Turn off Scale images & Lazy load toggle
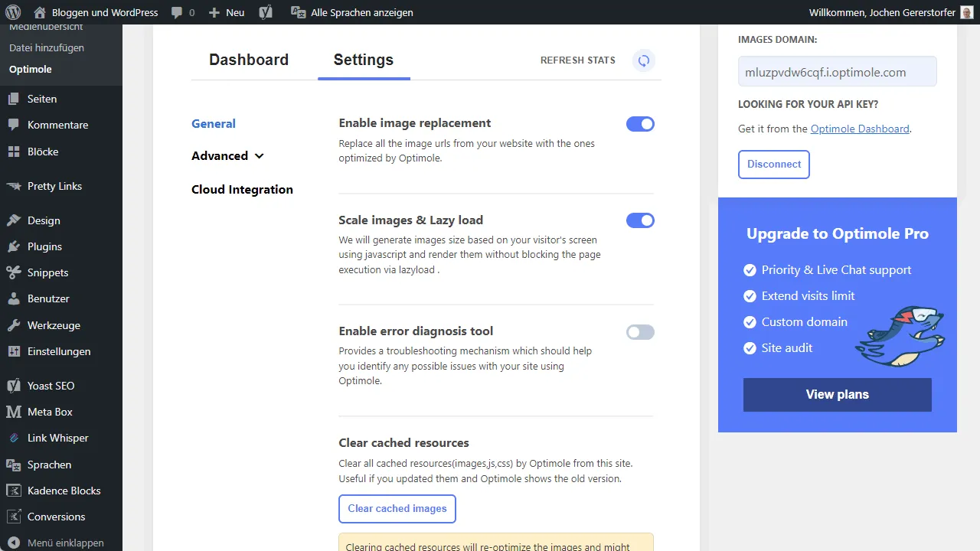Viewport: 980px width, 551px height. click(640, 220)
